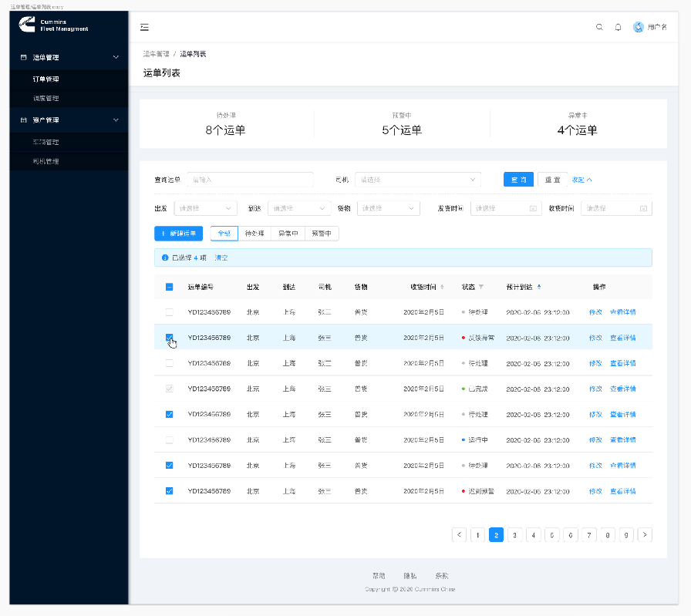Sort by 预计到达 using sort arrow

point(539,287)
